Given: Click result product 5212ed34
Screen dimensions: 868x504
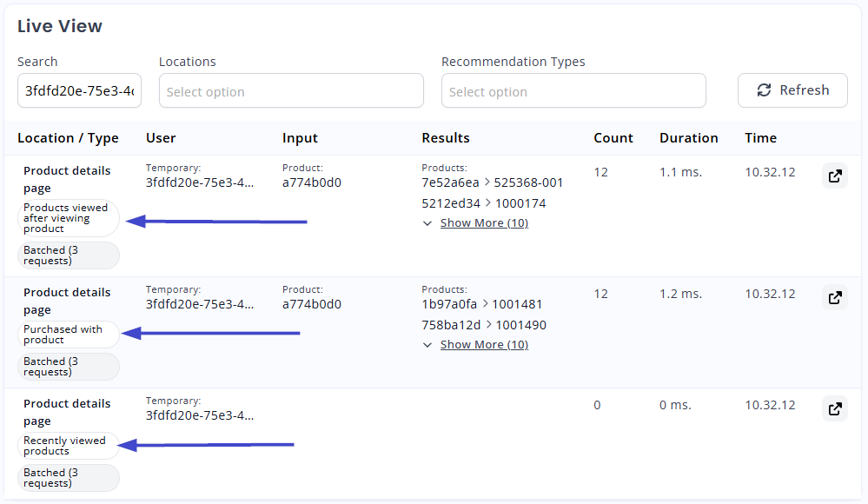Looking at the screenshot, I should pyautogui.click(x=451, y=204).
